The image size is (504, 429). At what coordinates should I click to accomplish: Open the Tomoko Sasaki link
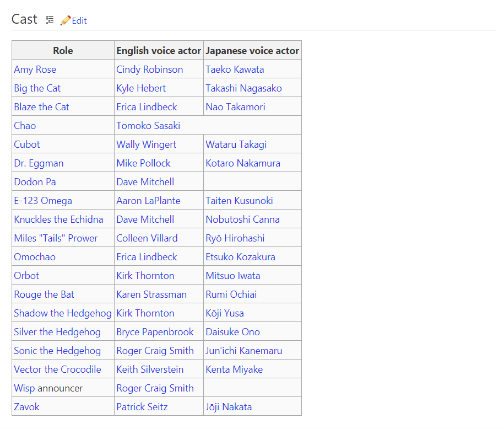pos(148,126)
